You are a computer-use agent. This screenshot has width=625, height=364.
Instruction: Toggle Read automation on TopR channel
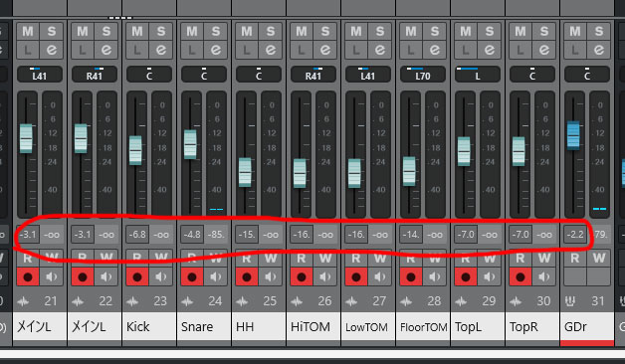click(521, 258)
